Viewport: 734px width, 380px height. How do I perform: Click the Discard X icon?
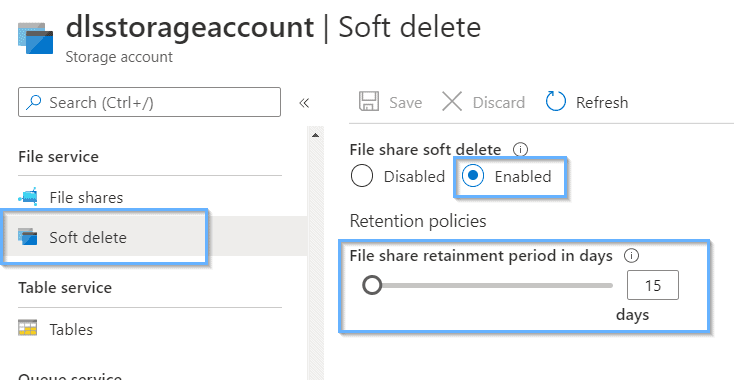point(452,102)
